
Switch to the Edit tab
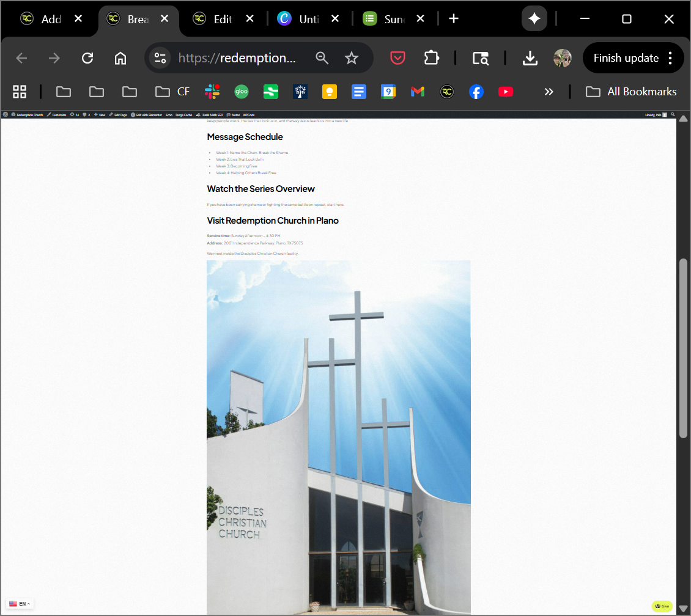(223, 19)
